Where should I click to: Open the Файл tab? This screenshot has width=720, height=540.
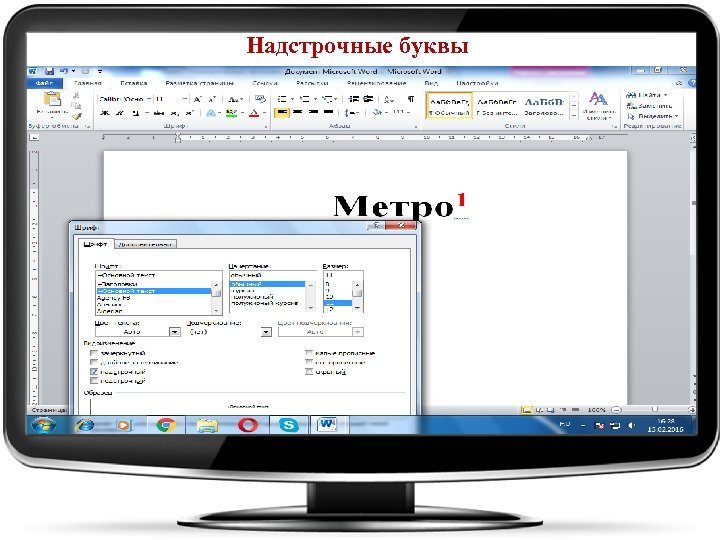[x=45, y=83]
